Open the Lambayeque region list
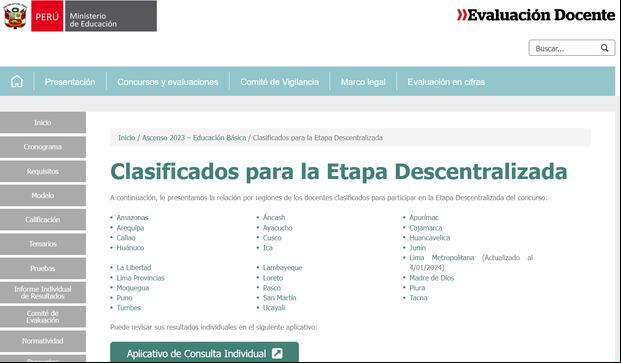Screen dimensions: 621x363 (x=282, y=268)
